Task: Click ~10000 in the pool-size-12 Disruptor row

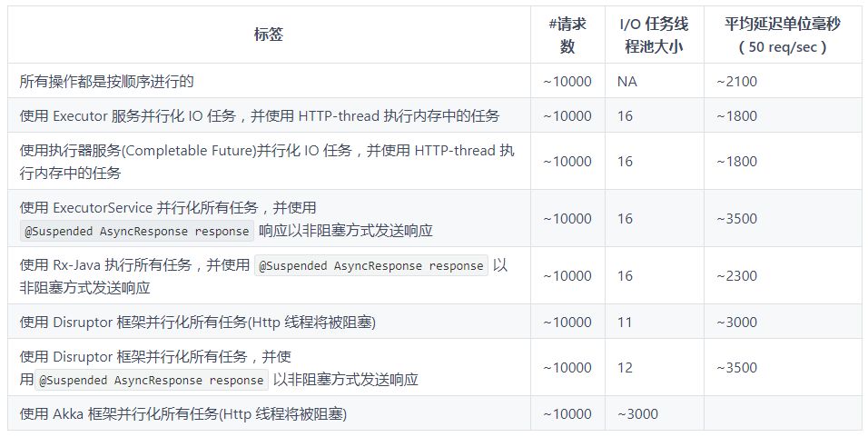Action: click(567, 367)
